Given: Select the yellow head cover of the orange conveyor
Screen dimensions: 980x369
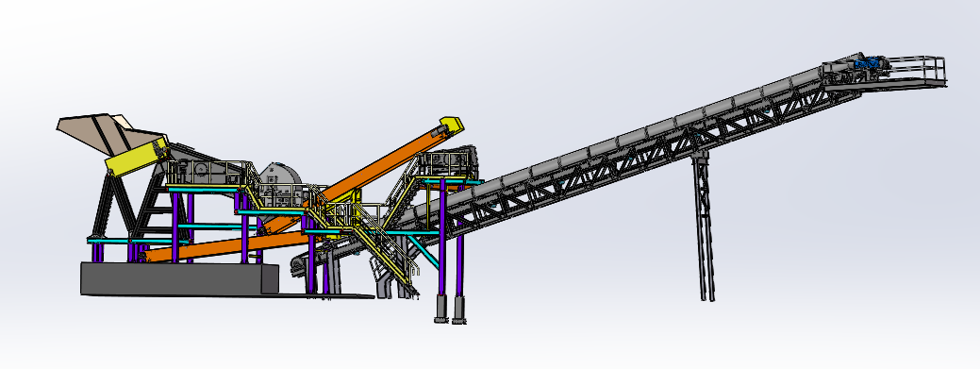Looking at the screenshot, I should (x=452, y=125).
